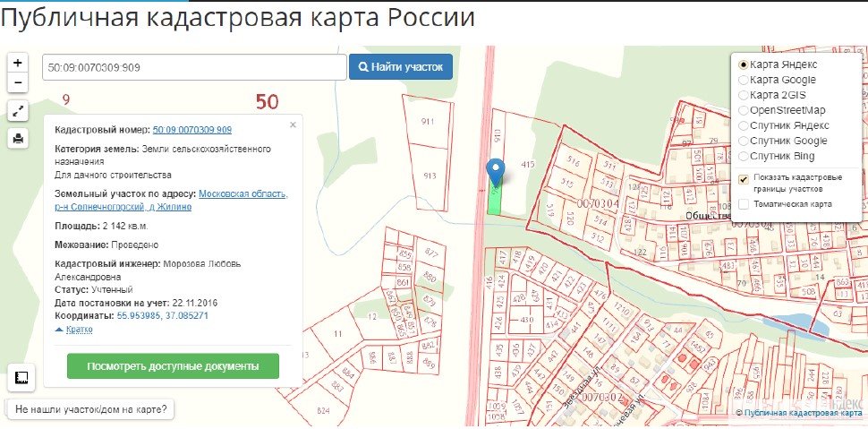Open cadastral number 50:09:0070309:909 link
The height and width of the screenshot is (429, 868).
(192, 130)
